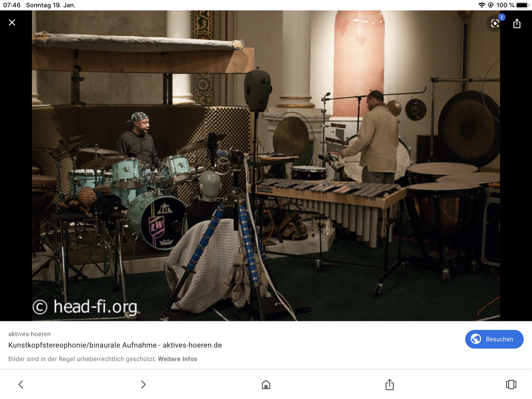The image size is (532, 399).
Task: Tap the battery indicator in status bar
Action: (522, 5)
